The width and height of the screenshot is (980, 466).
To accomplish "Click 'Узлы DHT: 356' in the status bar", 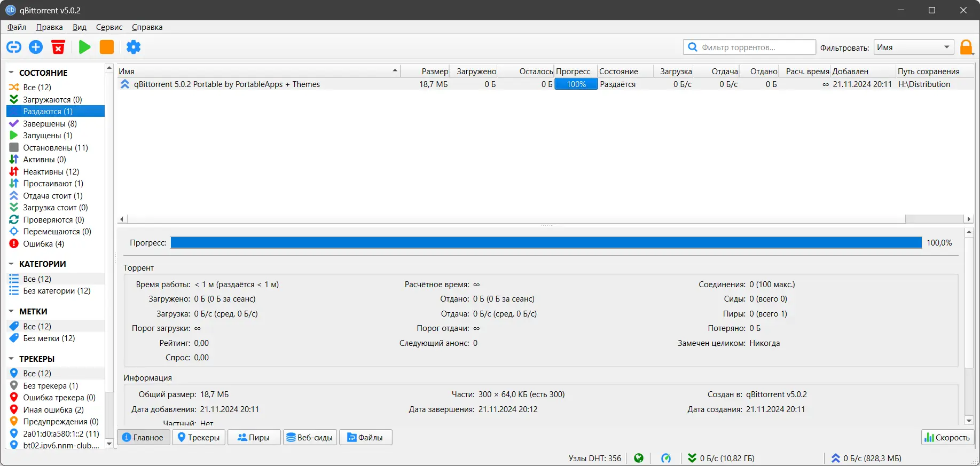I will click(595, 458).
